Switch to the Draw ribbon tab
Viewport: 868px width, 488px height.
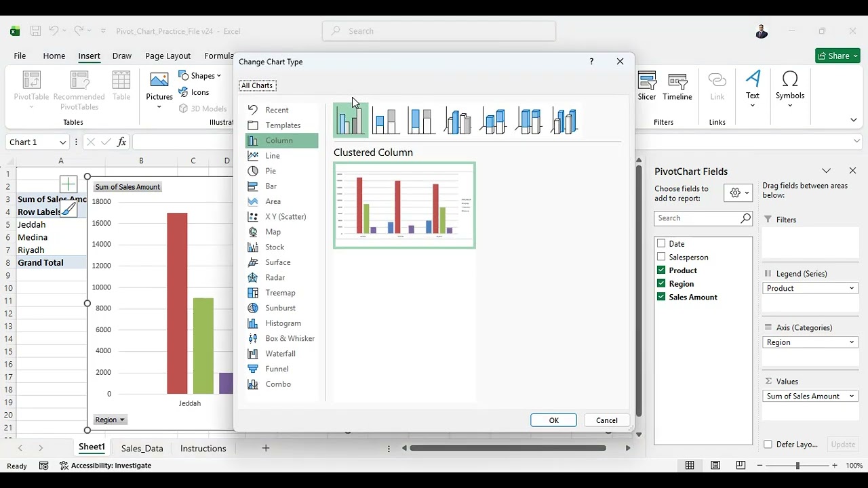pyautogui.click(x=122, y=56)
